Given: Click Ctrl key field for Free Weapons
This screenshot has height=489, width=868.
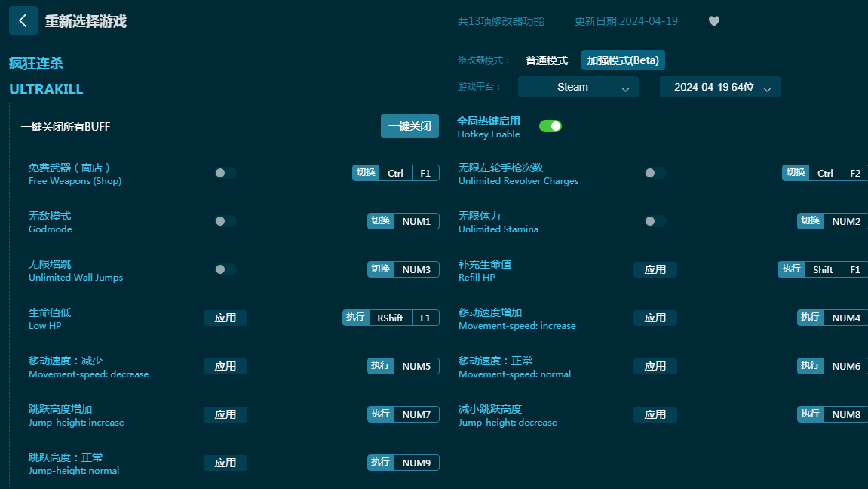Looking at the screenshot, I should (395, 173).
